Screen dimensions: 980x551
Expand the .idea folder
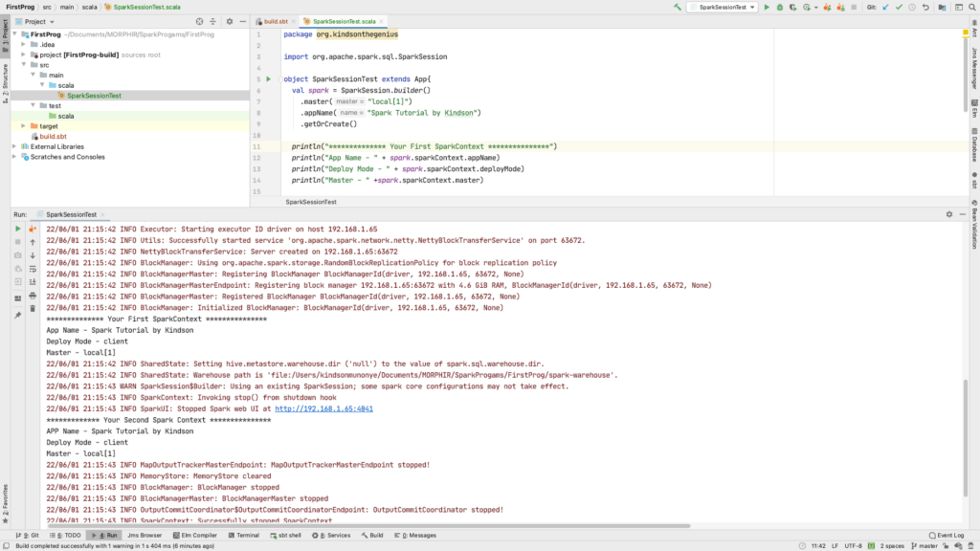pyautogui.click(x=24, y=44)
